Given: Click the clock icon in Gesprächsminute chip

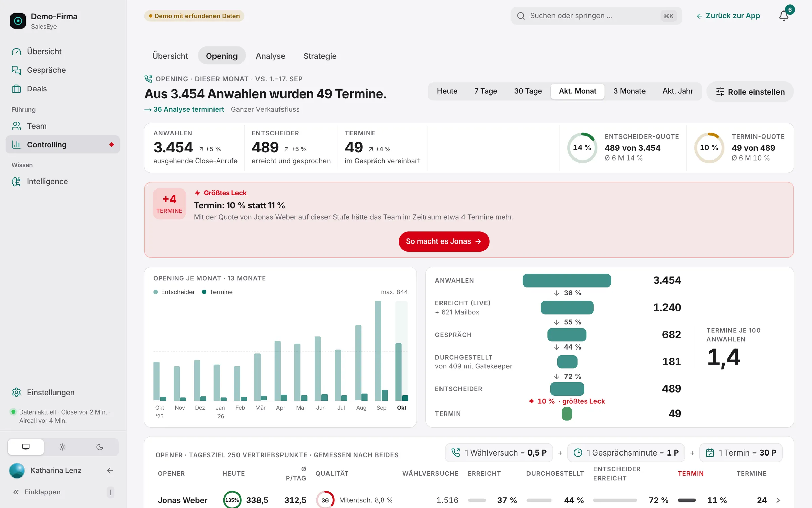Looking at the screenshot, I should [578, 453].
